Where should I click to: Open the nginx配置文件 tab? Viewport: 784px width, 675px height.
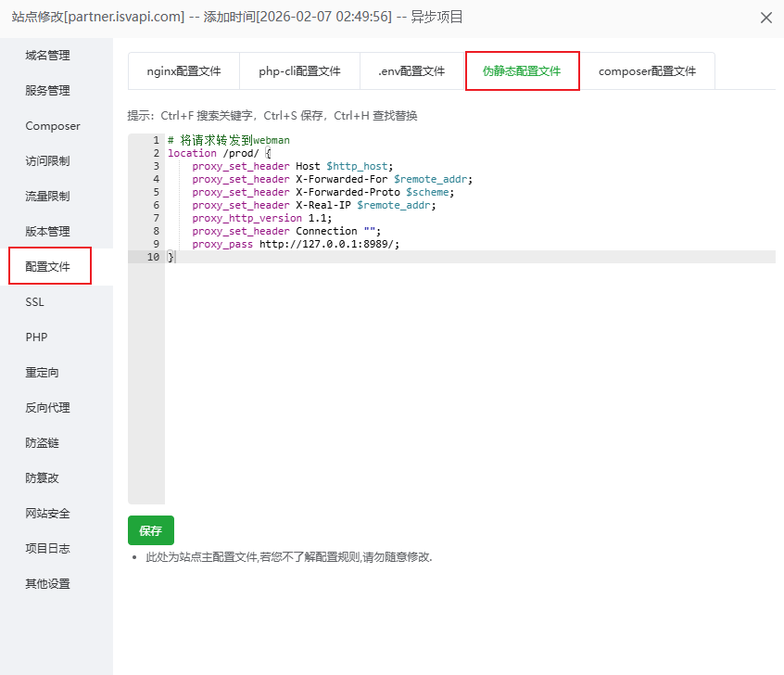point(183,71)
